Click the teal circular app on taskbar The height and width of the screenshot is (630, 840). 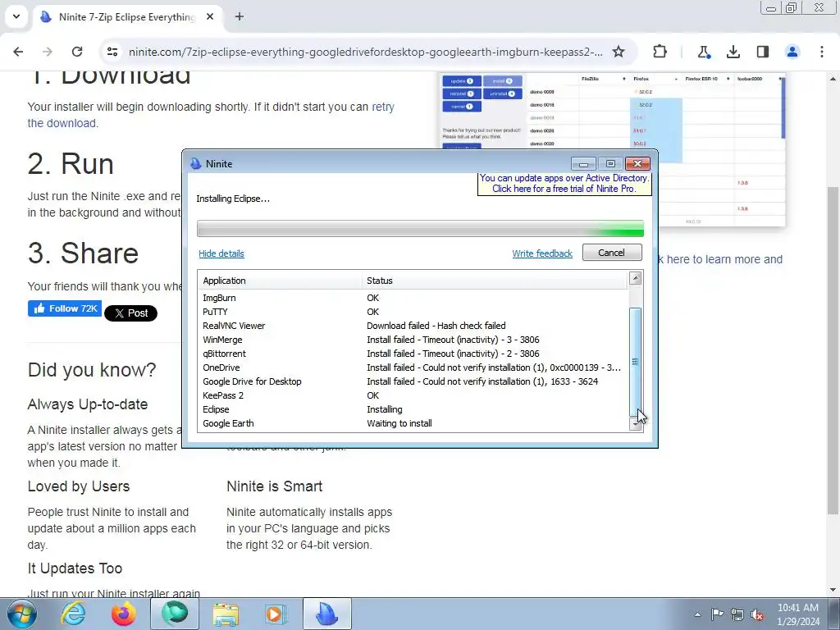(175, 614)
